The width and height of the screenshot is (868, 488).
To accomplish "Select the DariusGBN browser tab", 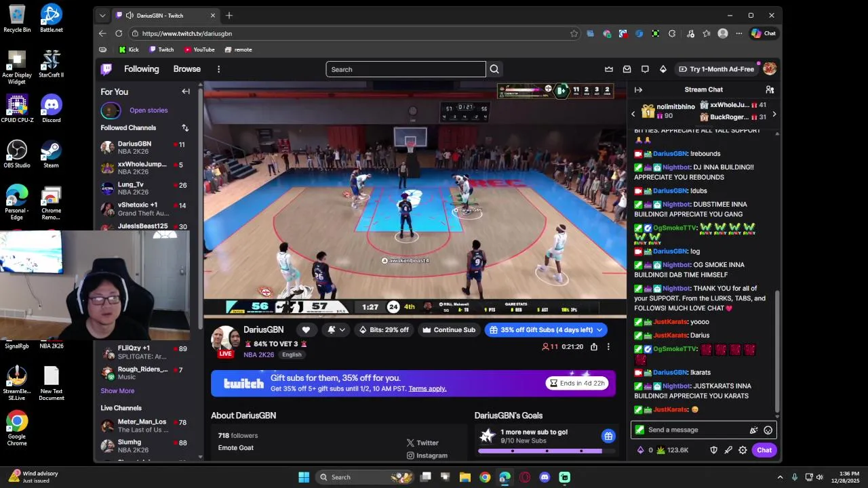I will (x=165, y=16).
